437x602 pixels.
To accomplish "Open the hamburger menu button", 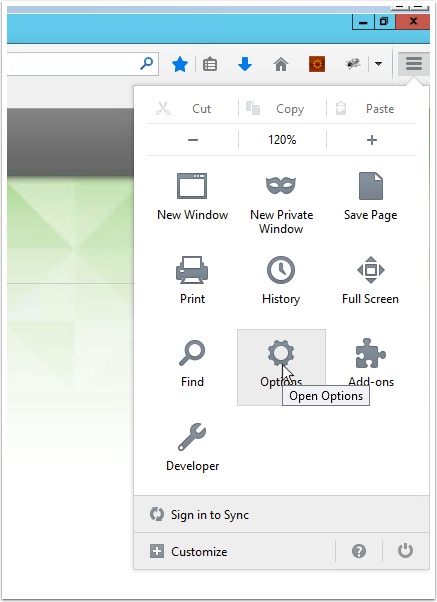I will [x=413, y=63].
